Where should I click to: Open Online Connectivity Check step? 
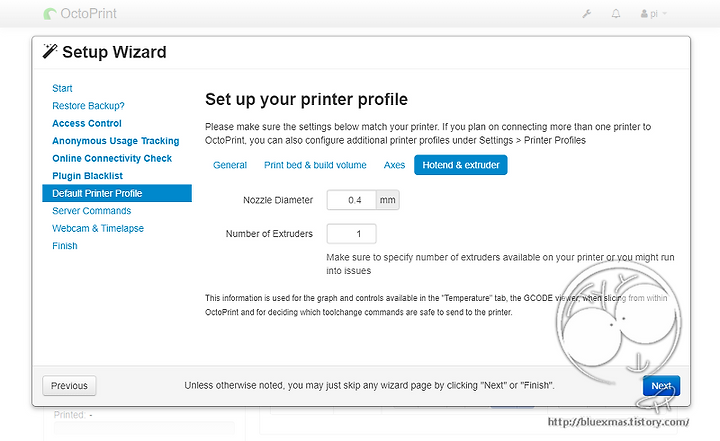click(112, 158)
